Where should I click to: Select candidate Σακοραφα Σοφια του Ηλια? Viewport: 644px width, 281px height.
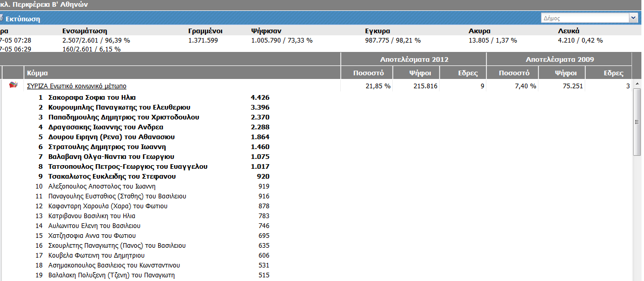point(92,98)
